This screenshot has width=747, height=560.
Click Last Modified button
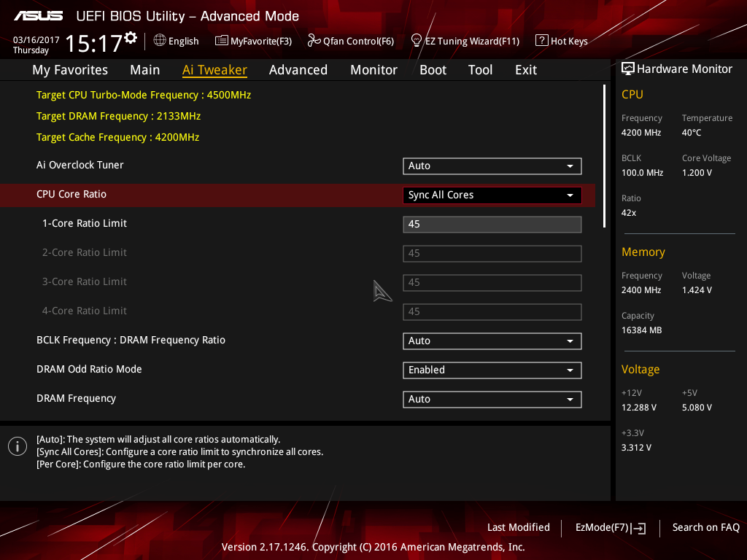(519, 527)
